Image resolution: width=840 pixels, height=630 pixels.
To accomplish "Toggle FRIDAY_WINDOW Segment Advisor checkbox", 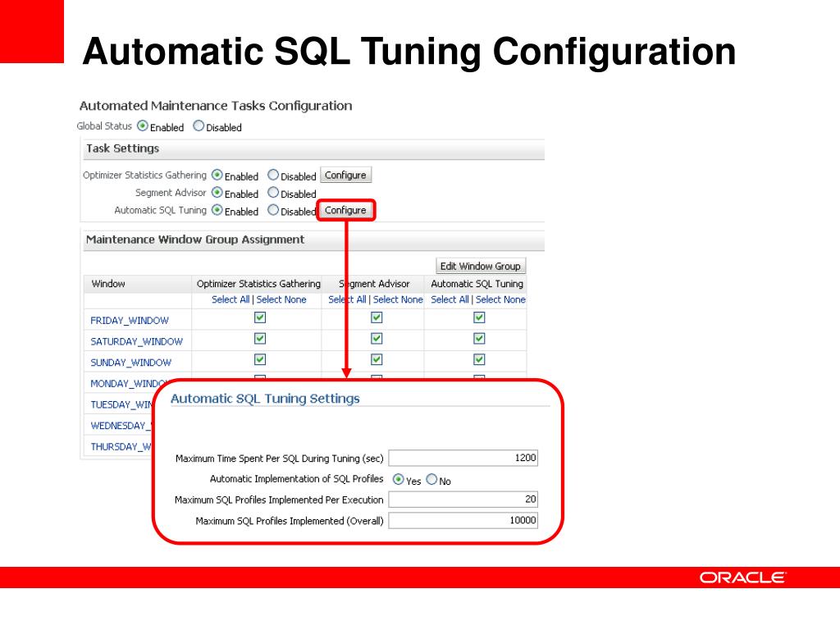I will click(377, 317).
